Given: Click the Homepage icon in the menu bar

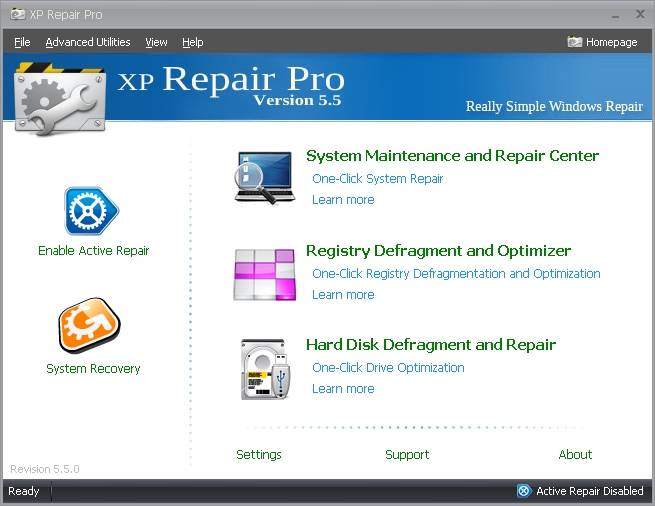Looking at the screenshot, I should pos(574,42).
